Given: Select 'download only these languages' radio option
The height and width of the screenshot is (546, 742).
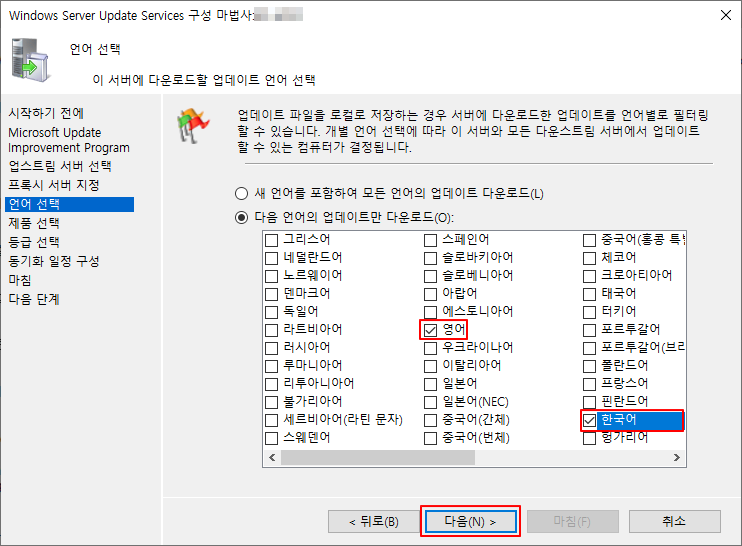Looking at the screenshot, I should (241, 218).
